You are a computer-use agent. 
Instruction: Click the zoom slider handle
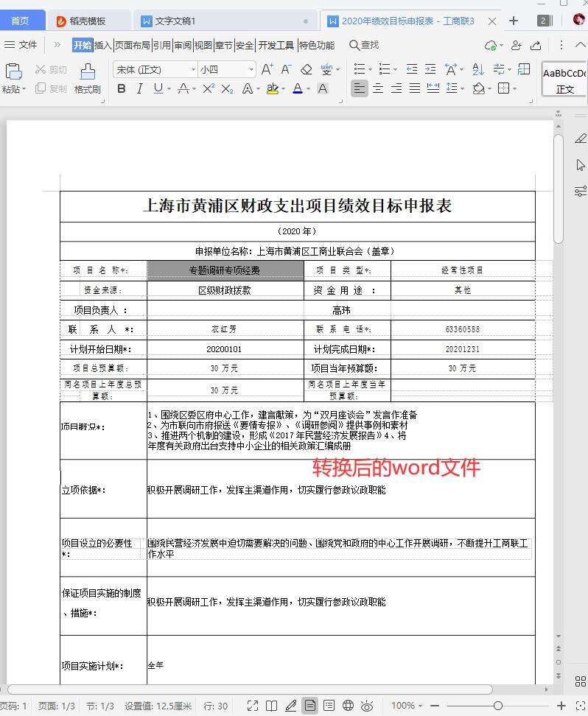click(x=498, y=706)
